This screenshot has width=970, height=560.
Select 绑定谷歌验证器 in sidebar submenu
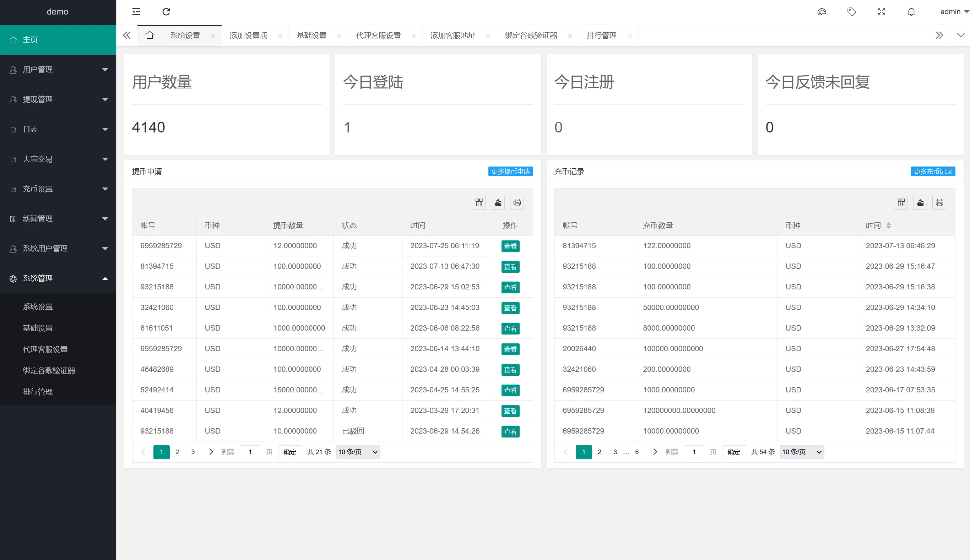click(x=49, y=370)
